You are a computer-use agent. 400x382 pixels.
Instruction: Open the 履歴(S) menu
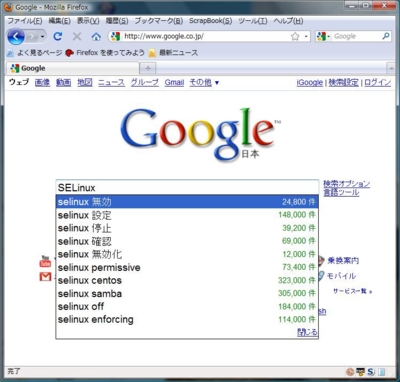click(x=117, y=21)
